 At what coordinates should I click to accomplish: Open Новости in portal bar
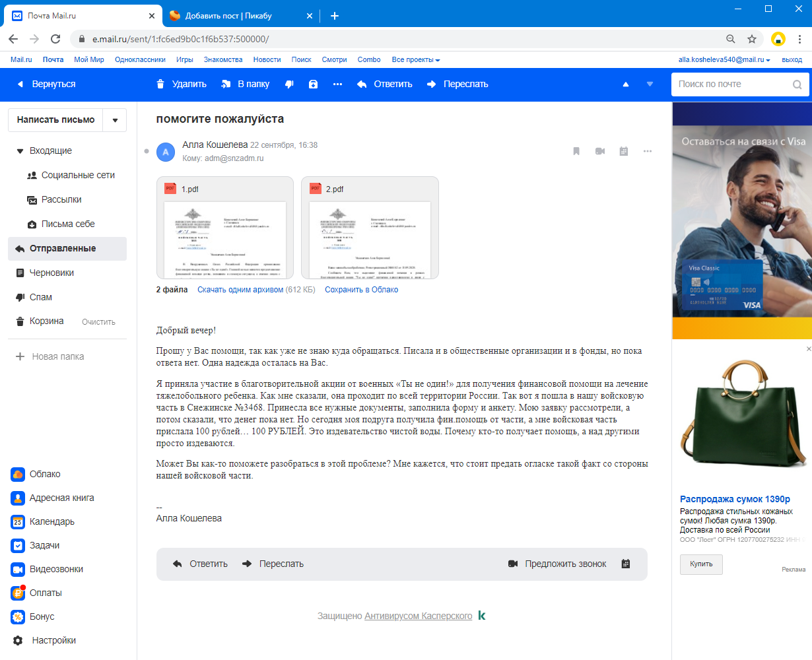pyautogui.click(x=267, y=59)
